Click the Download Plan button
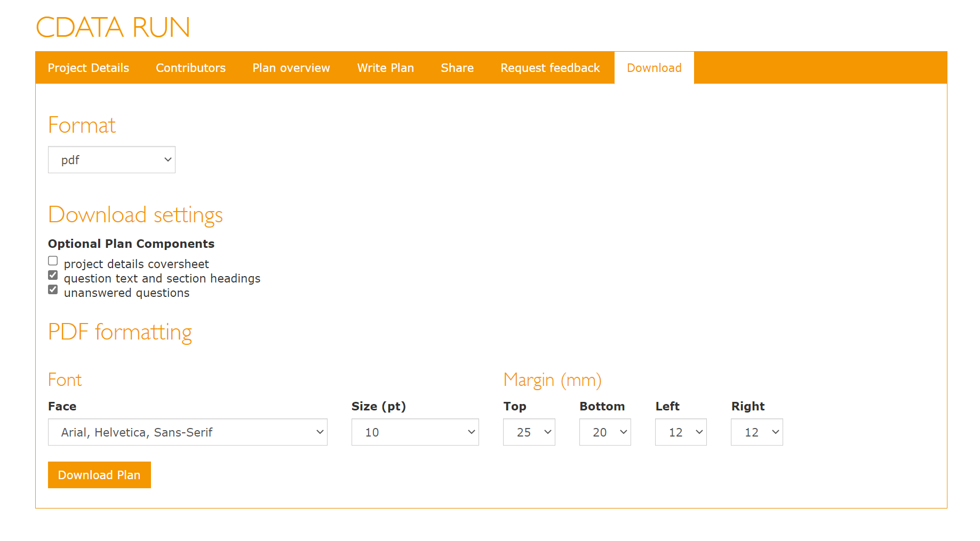The image size is (980, 541). point(99,475)
